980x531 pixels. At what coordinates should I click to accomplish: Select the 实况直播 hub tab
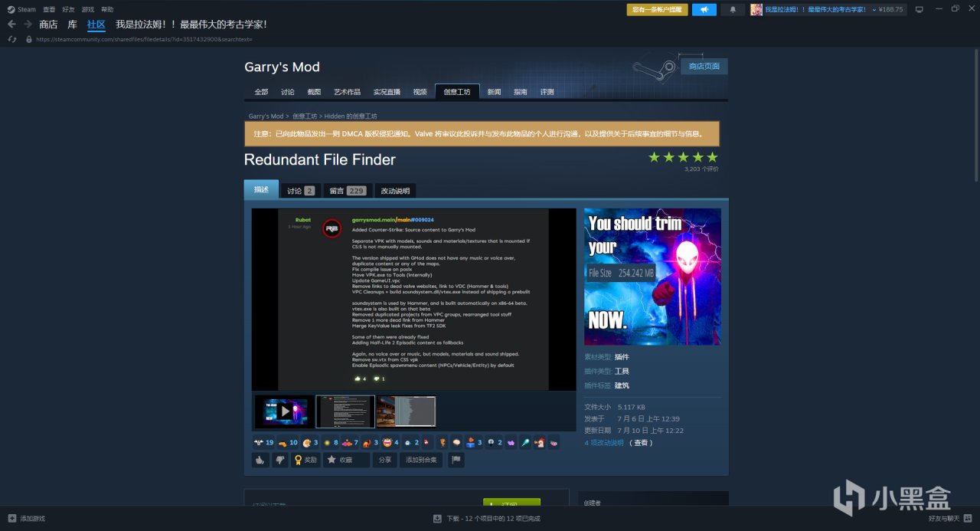tap(387, 92)
